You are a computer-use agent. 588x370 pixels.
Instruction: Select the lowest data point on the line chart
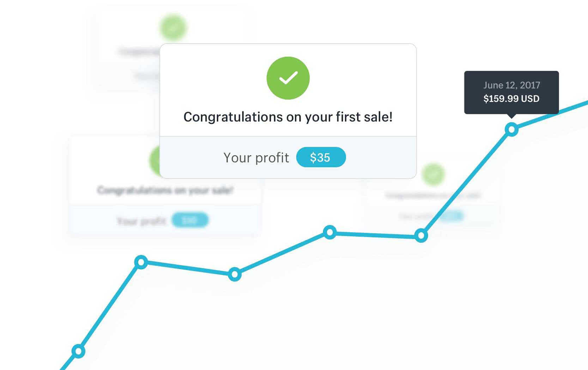coord(78,351)
